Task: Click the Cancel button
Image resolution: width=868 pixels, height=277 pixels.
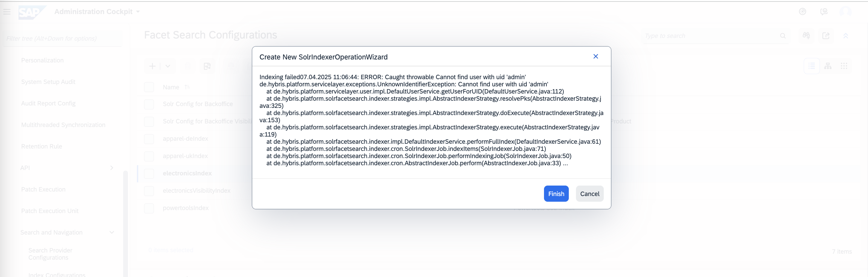Action: [590, 194]
